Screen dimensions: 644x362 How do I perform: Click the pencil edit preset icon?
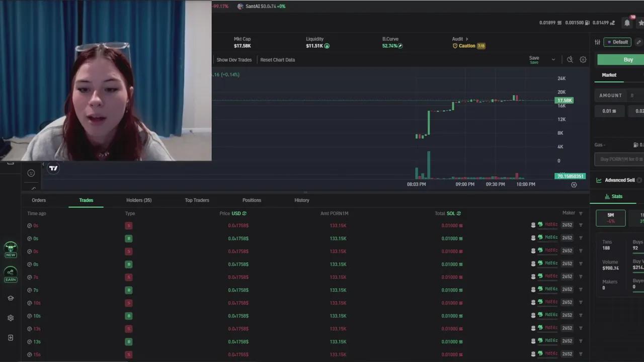[x=639, y=42]
